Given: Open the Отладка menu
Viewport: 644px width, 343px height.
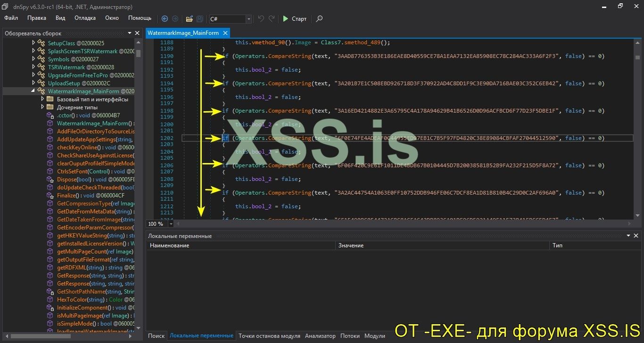Looking at the screenshot, I should (85, 18).
